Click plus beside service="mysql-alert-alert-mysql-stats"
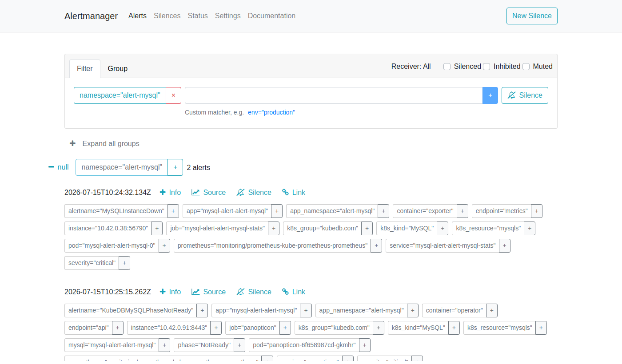The width and height of the screenshot is (622, 364). tap(505, 245)
